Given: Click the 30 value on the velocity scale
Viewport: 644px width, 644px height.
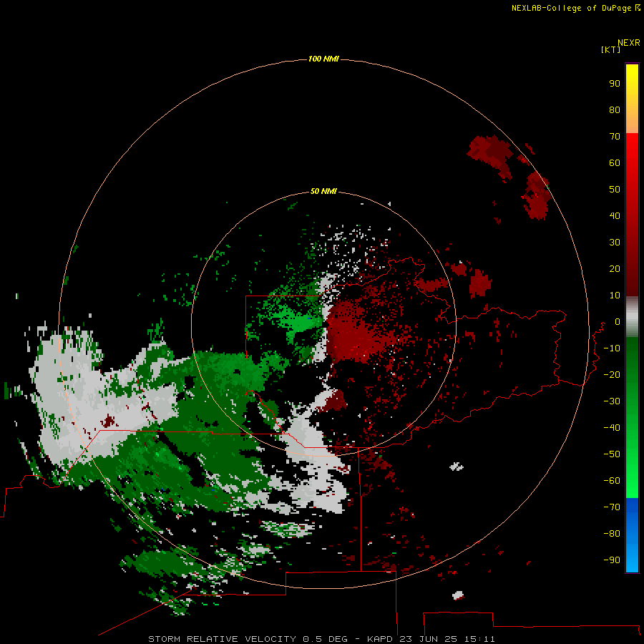Looking at the screenshot, I should pyautogui.click(x=615, y=243).
